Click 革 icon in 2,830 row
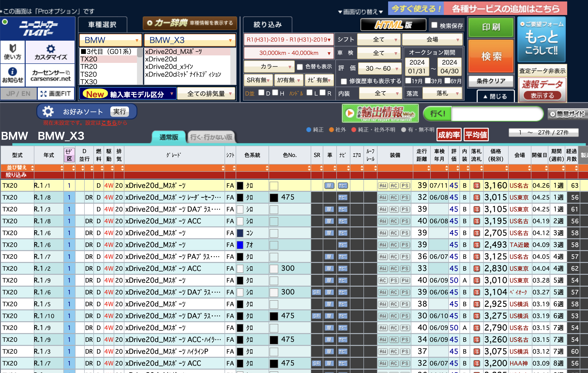This screenshot has height=373, width=588. click(x=329, y=269)
